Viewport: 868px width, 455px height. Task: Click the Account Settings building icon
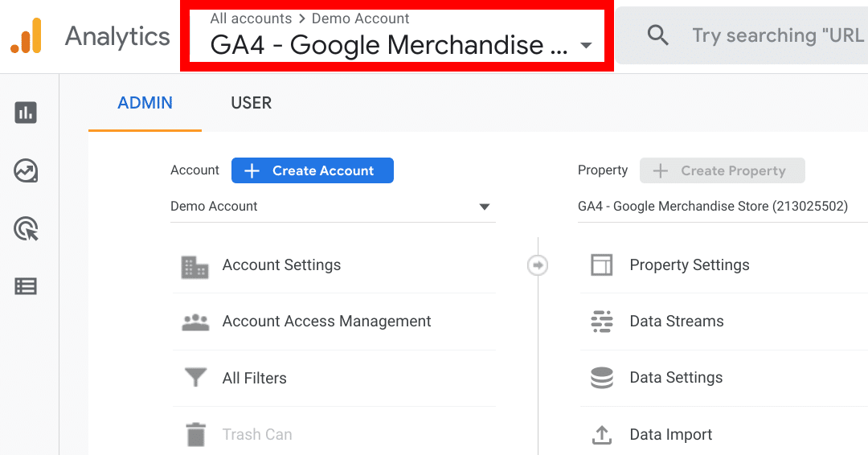pyautogui.click(x=195, y=266)
